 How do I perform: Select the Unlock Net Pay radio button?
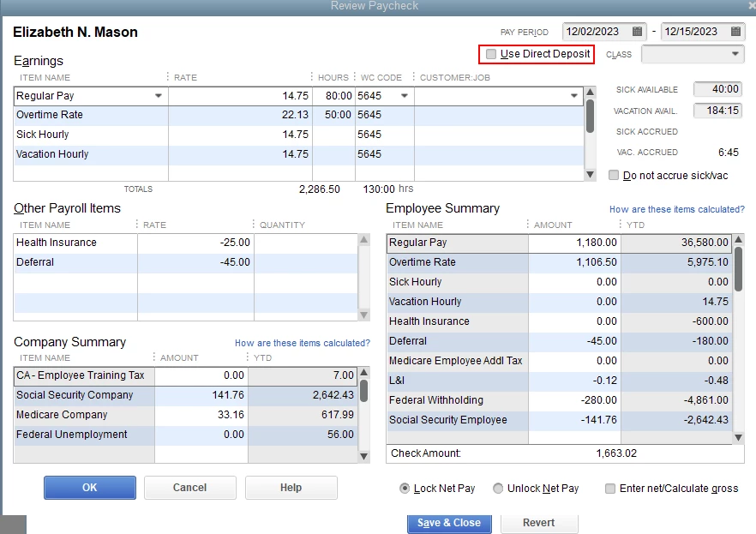[497, 489]
